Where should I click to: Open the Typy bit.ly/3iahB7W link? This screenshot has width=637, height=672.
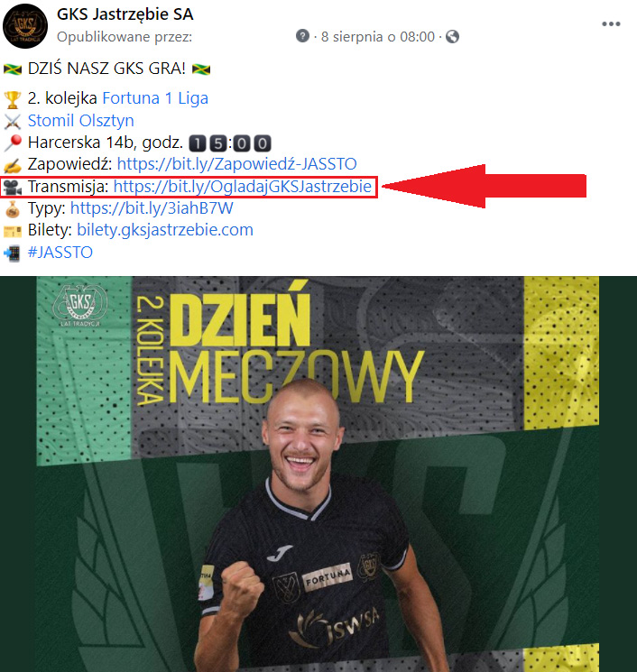click(x=152, y=208)
